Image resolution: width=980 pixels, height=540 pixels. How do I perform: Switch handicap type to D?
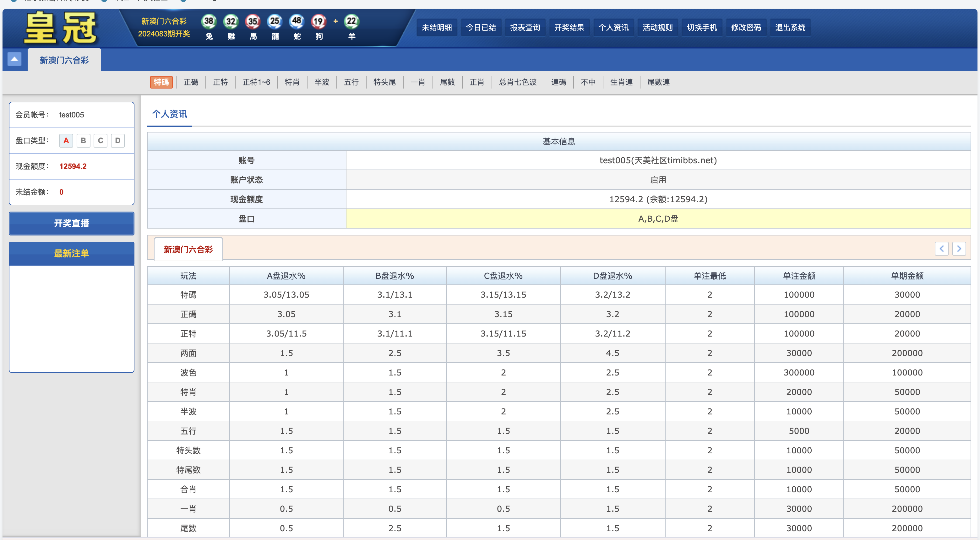(117, 141)
